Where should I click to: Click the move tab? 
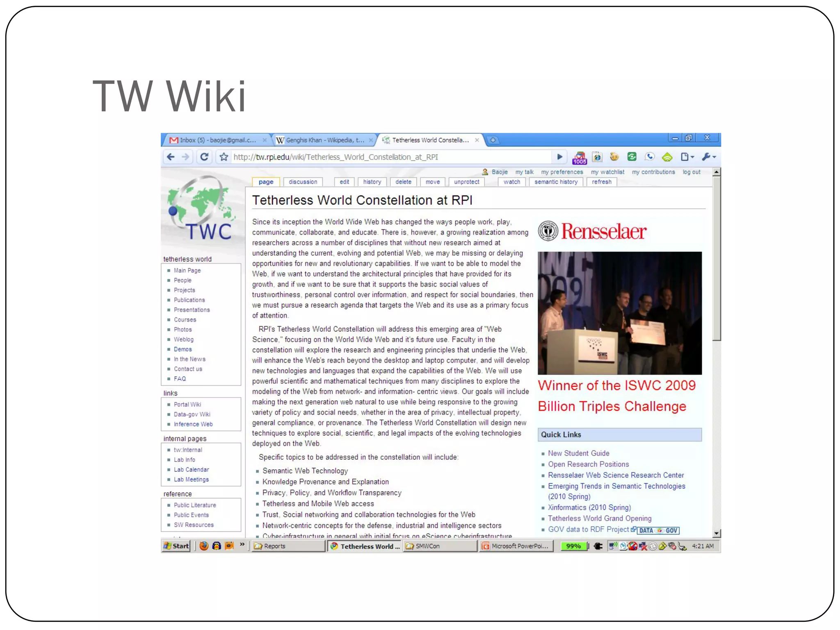[x=433, y=182]
